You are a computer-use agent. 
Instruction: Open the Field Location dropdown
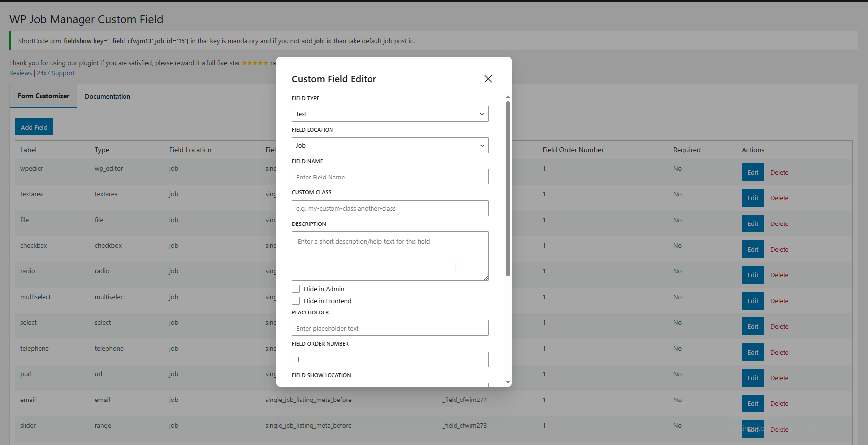tap(390, 145)
